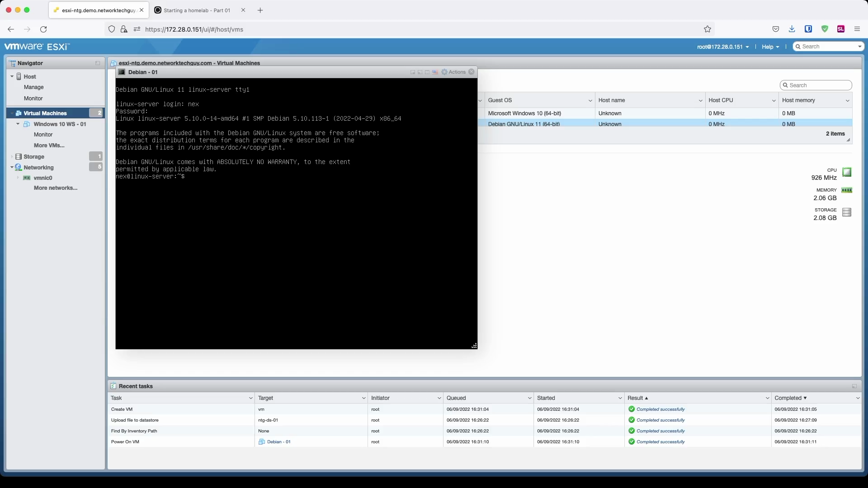
Task: Collapse the Windows 10 WS - 01 tree node
Action: coord(18,124)
